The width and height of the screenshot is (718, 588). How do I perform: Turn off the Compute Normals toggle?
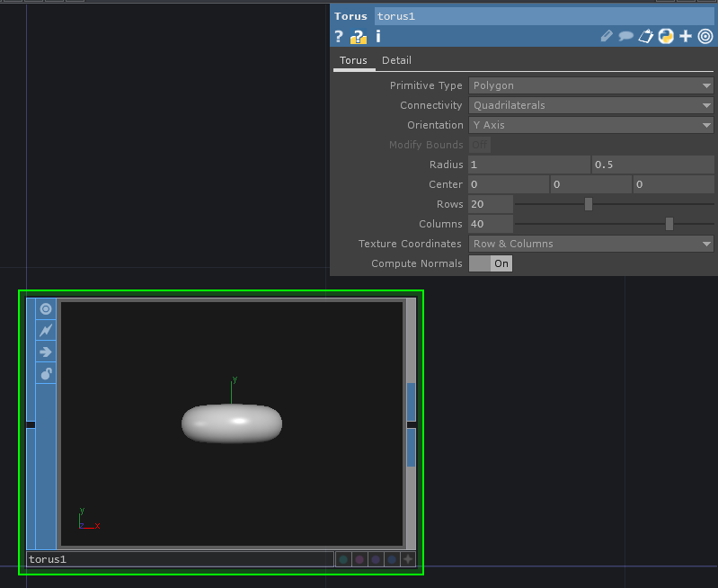click(x=491, y=263)
